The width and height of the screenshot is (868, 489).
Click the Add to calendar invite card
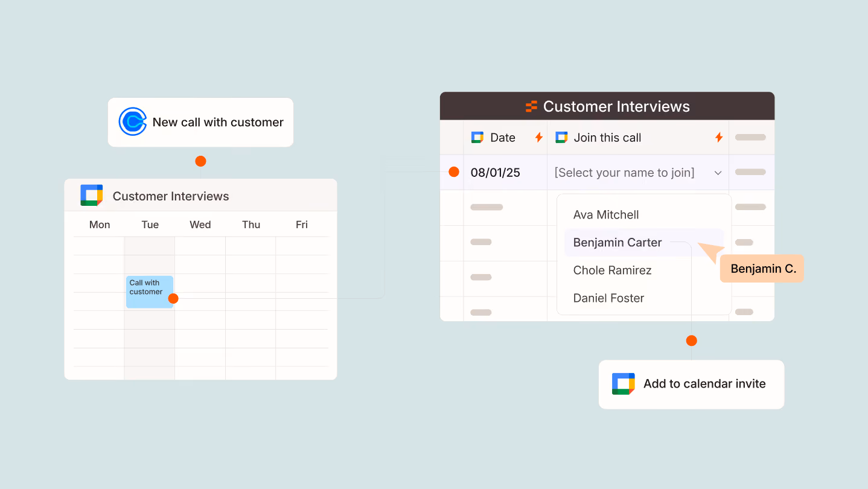691,385
